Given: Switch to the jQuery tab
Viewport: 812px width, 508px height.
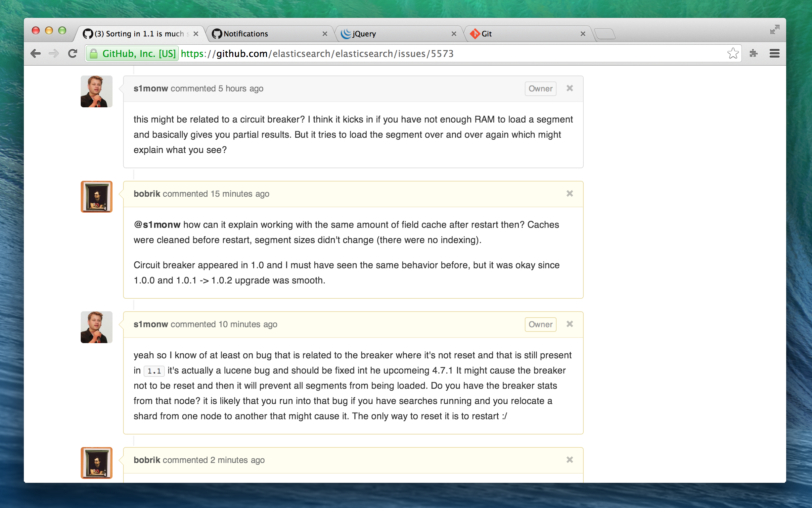Looking at the screenshot, I should [399, 33].
